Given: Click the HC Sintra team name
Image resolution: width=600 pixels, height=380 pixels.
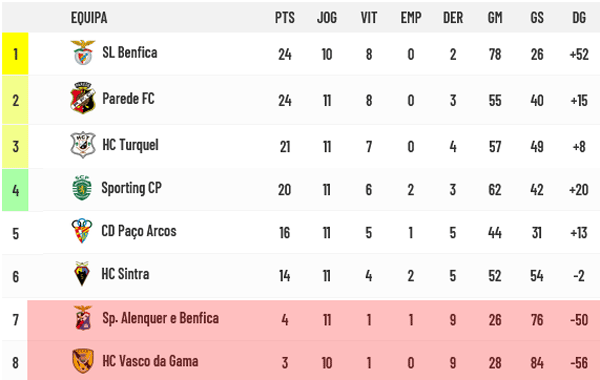Looking at the screenshot, I should click(125, 274).
